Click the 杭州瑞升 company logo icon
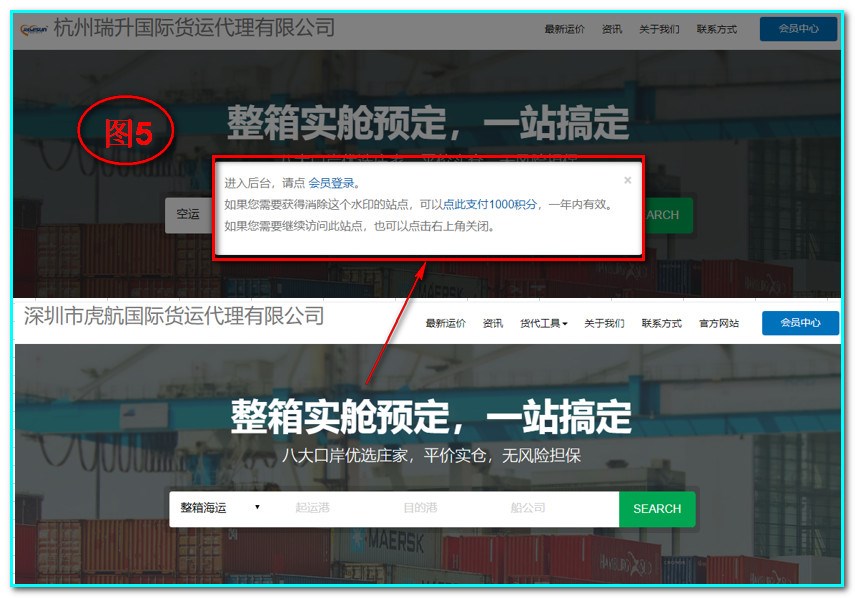The height and width of the screenshot is (598, 855). click(x=33, y=29)
